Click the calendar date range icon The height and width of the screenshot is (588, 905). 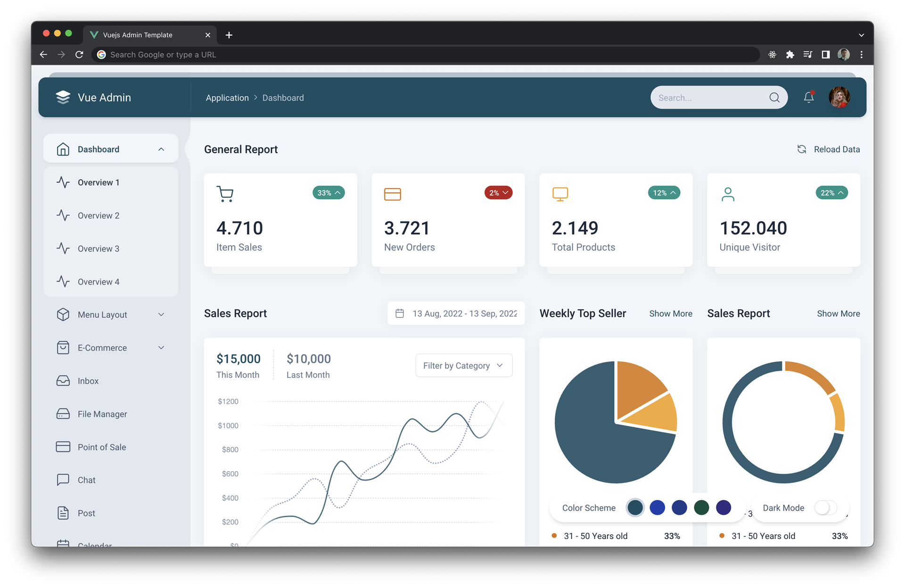[x=399, y=313]
